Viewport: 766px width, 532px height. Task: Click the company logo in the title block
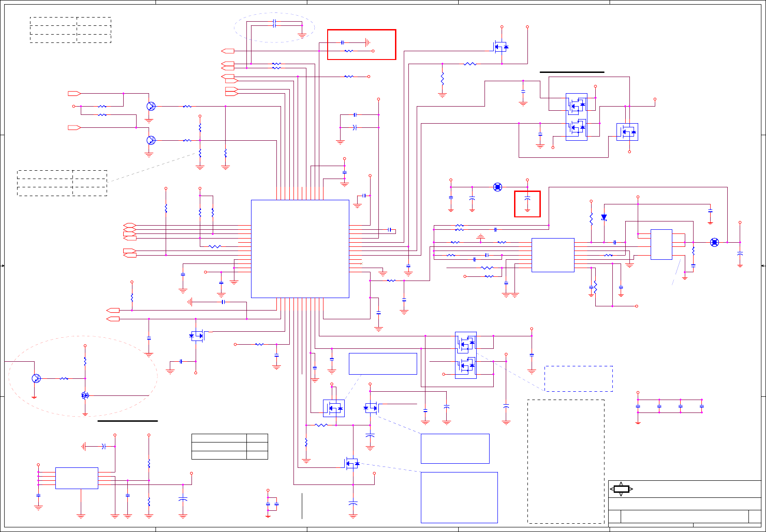click(621, 489)
